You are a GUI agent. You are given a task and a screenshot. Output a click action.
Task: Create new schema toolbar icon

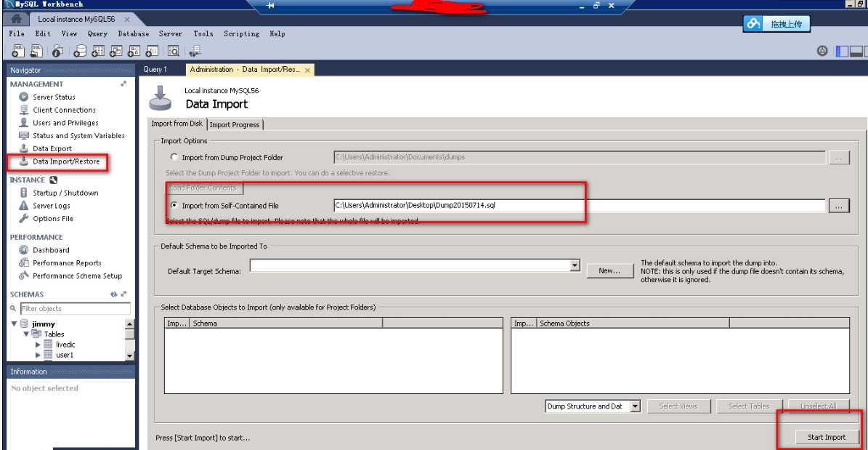[81, 51]
